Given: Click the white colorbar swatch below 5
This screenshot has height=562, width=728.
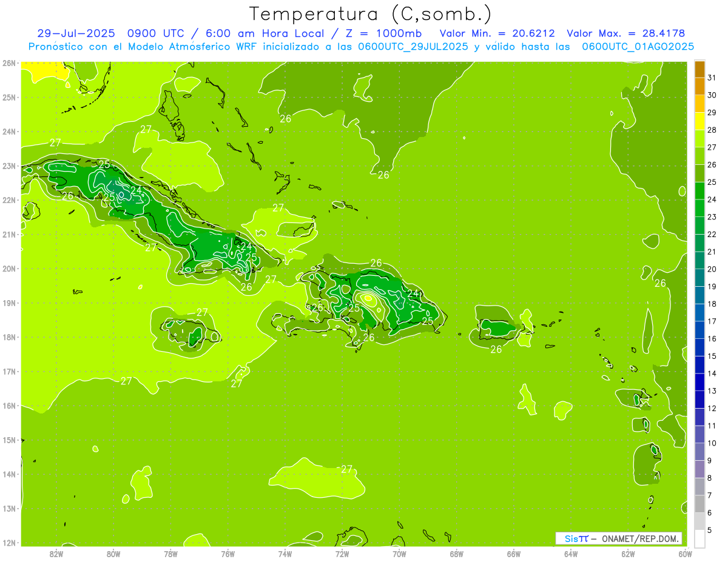Looking at the screenshot, I should [699, 538].
